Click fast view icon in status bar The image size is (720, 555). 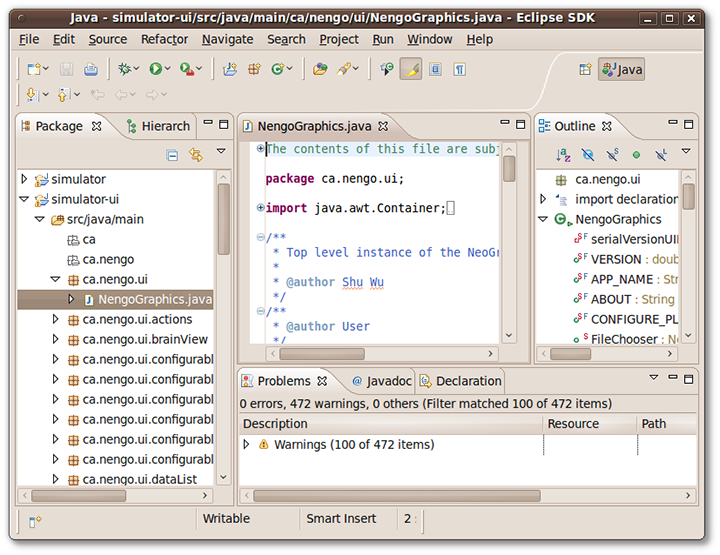[x=35, y=521]
